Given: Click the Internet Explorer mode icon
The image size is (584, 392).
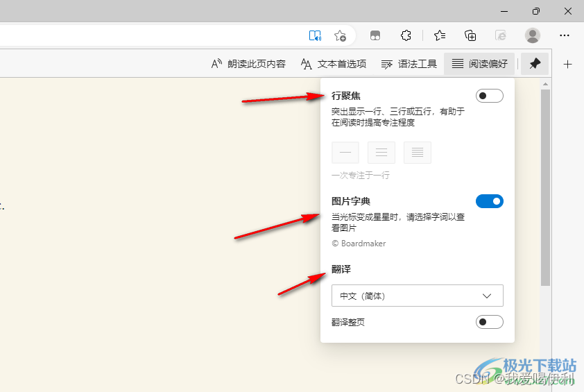Looking at the screenshot, I should pyautogui.click(x=501, y=36).
